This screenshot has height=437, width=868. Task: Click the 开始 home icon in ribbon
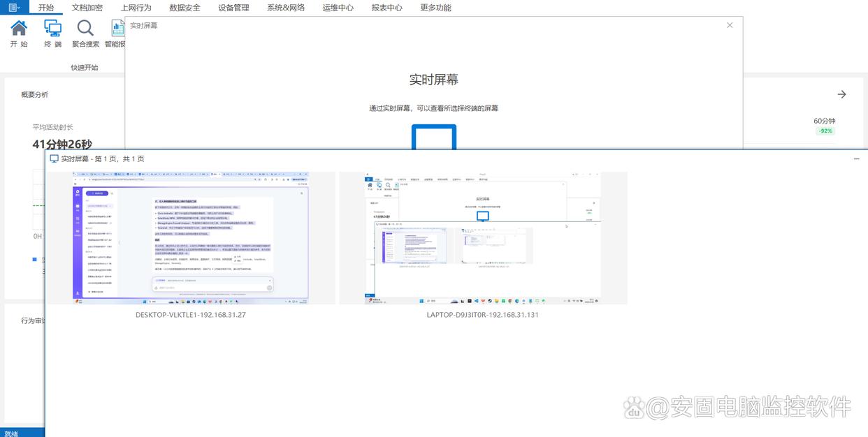(19, 28)
